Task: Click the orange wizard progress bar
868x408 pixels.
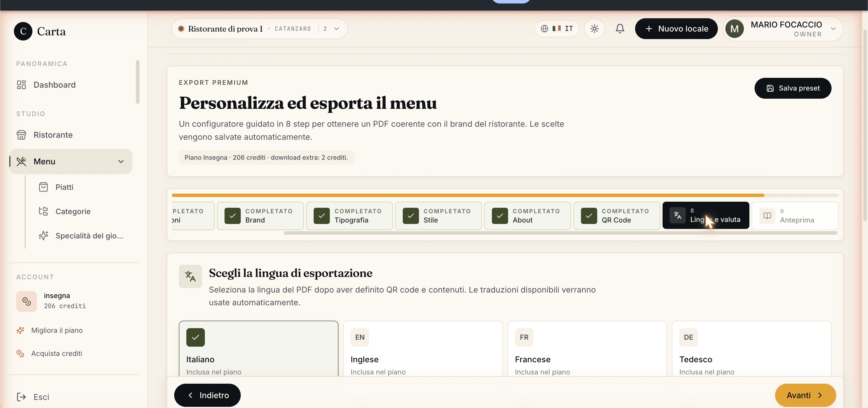Action: pyautogui.click(x=468, y=195)
